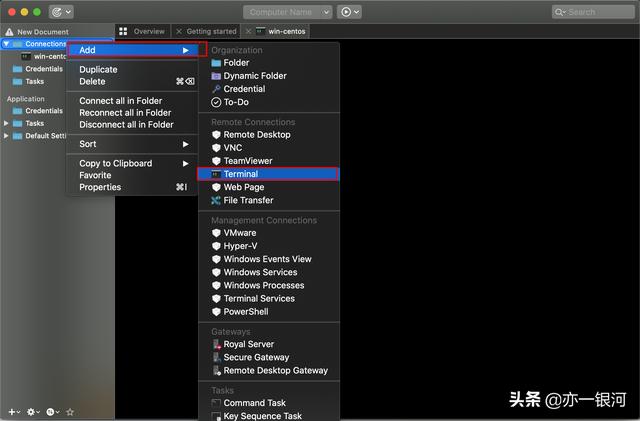This screenshot has height=421, width=640.
Task: Select Credentials under New Document
Action: [44, 69]
